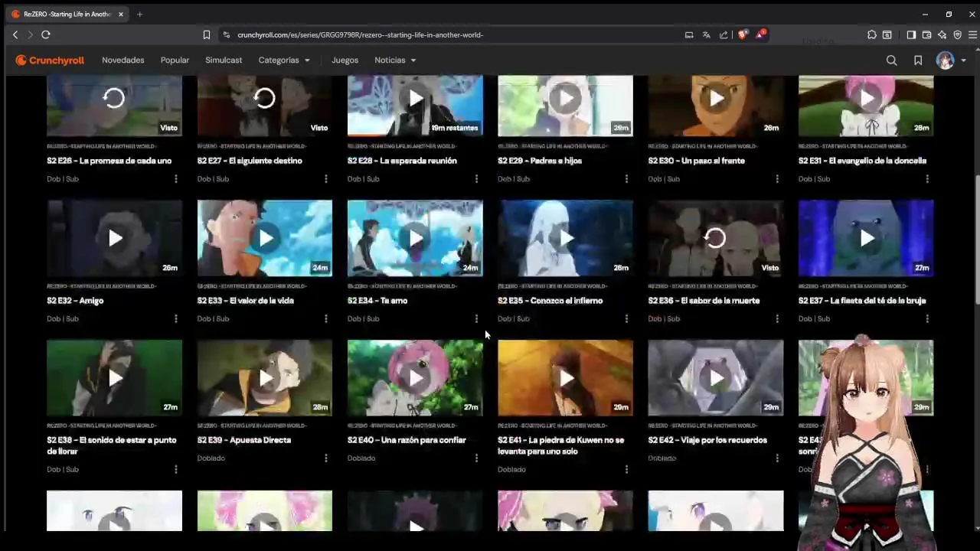Viewport: 980px width, 551px height.
Task: Open more options for S2 E35
Action: tap(626, 318)
